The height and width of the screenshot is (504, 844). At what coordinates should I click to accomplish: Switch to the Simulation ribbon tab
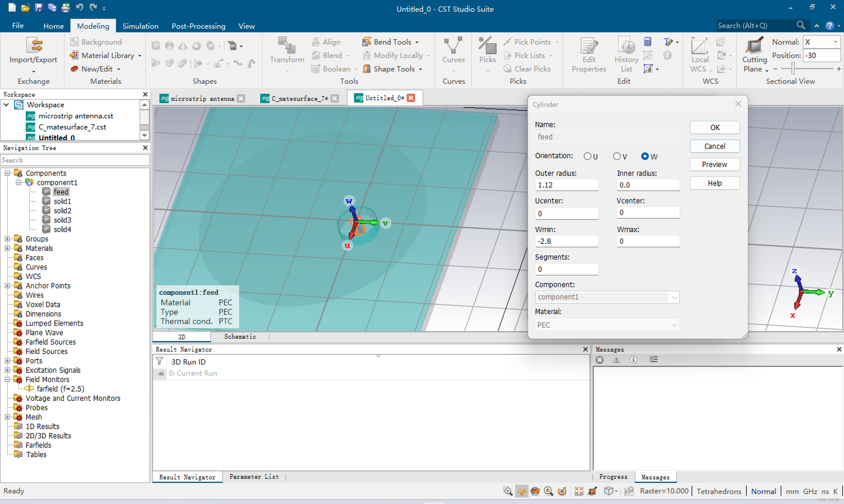(x=140, y=26)
